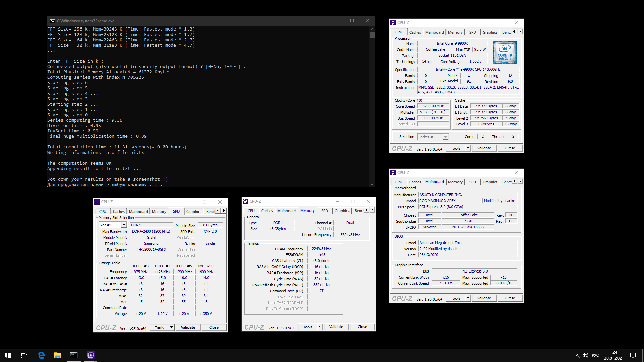This screenshot has width=644, height=362.
Task: Switch to the Mainboard tab in the SPD window
Action: coord(138,212)
